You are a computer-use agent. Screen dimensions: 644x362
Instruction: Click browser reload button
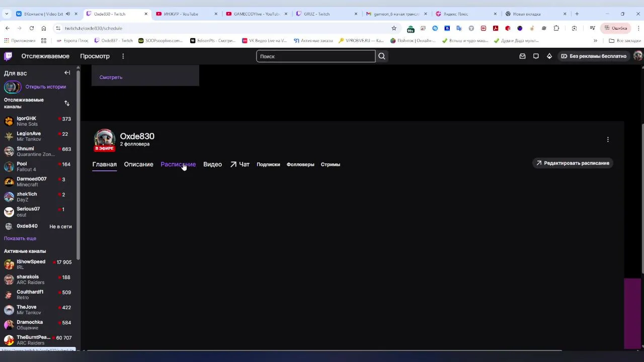[32, 28]
